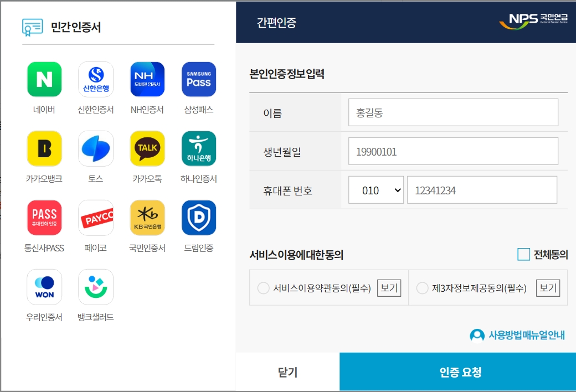Open the 사용방법매뉴얼안내 manual link
Screen dimensions: 576x392
click(x=526, y=335)
